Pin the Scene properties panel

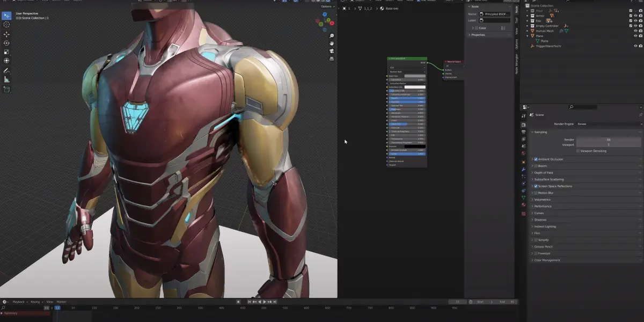tap(640, 115)
